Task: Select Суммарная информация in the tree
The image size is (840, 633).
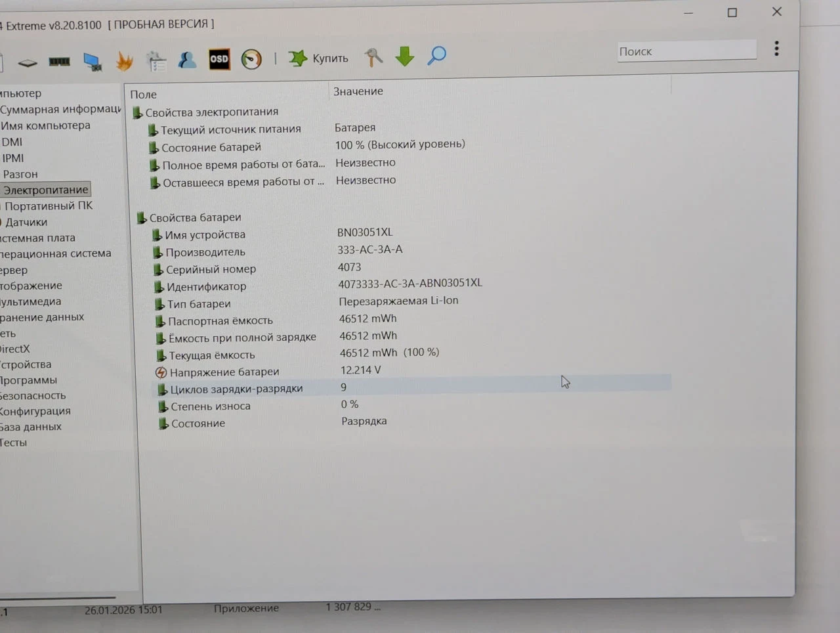Action: [60, 109]
